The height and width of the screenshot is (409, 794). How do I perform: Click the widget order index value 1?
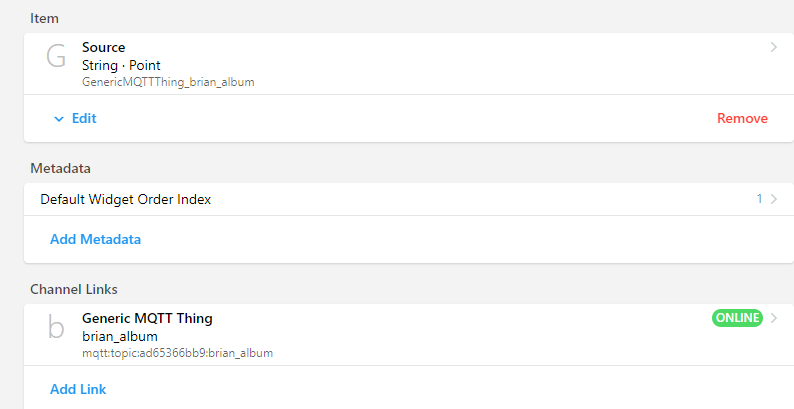760,199
